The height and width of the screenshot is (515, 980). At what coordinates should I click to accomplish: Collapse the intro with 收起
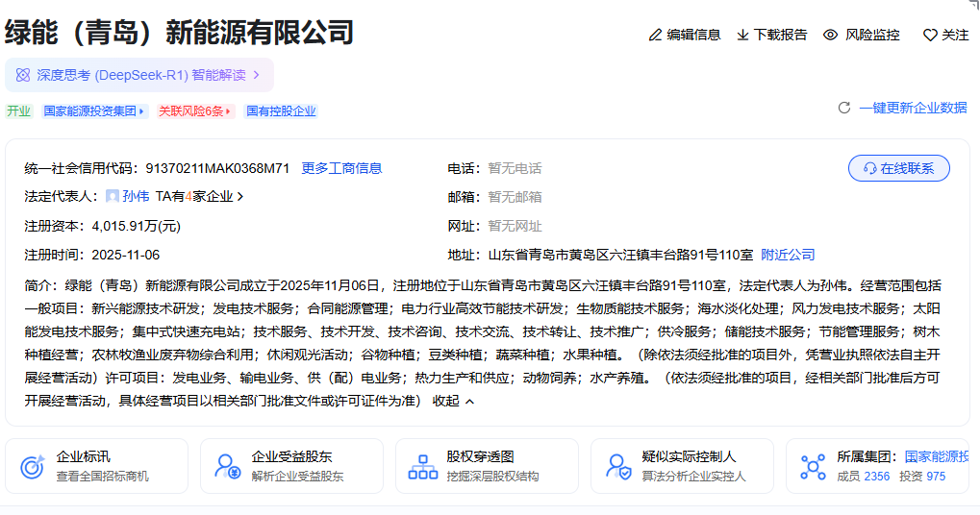(453, 401)
